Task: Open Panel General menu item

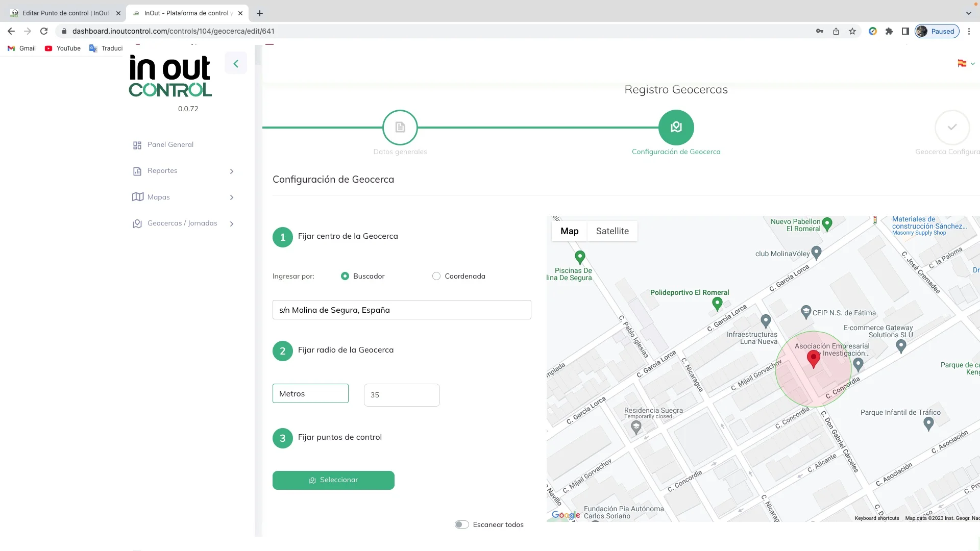Action: 170,145
